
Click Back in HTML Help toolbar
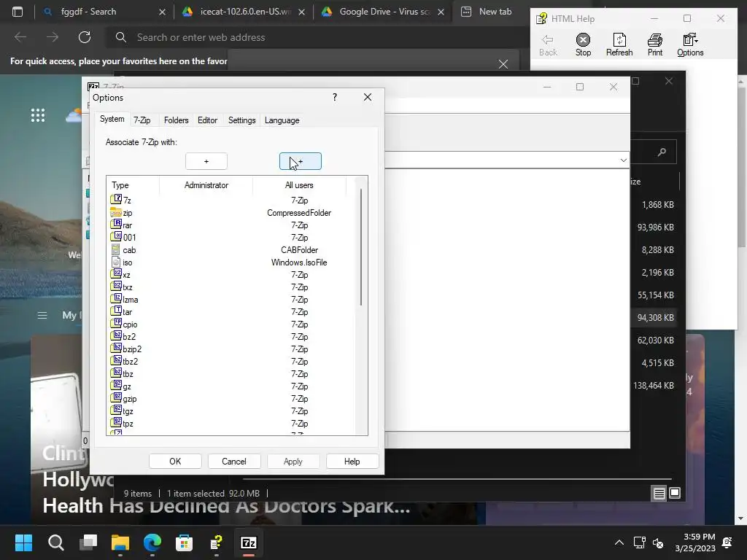(x=548, y=44)
